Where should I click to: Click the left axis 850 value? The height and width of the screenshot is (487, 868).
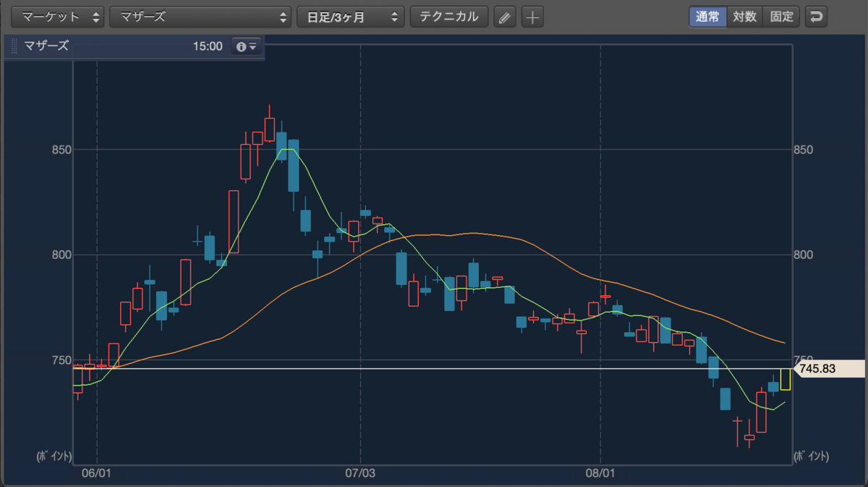60,150
